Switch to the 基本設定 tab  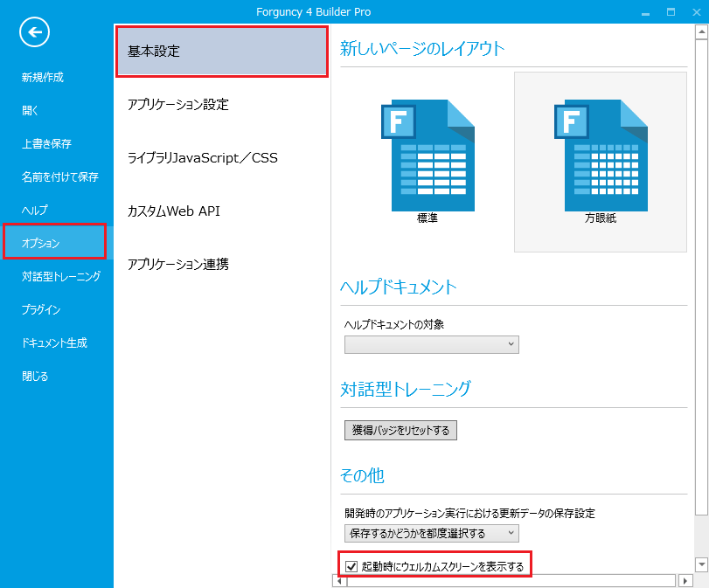point(222,51)
